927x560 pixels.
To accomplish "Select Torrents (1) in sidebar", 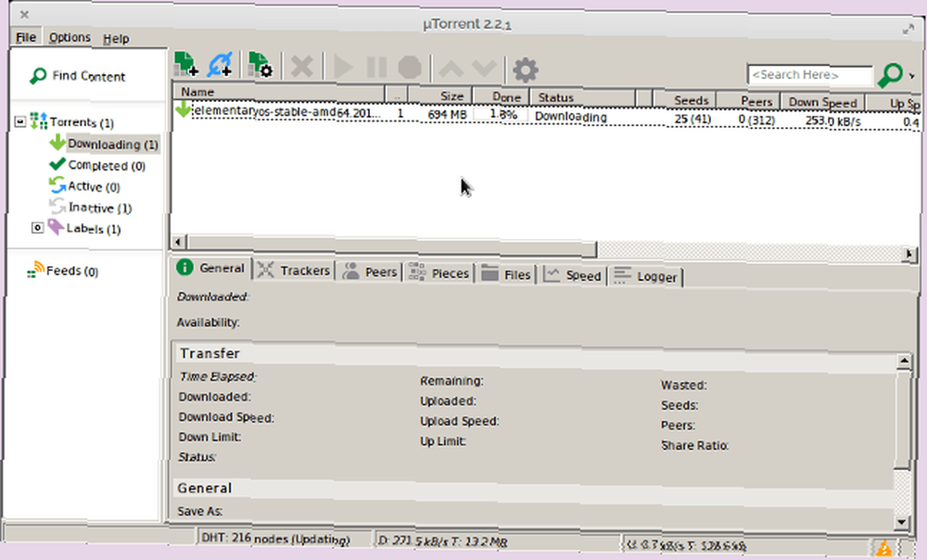I will coord(82,122).
